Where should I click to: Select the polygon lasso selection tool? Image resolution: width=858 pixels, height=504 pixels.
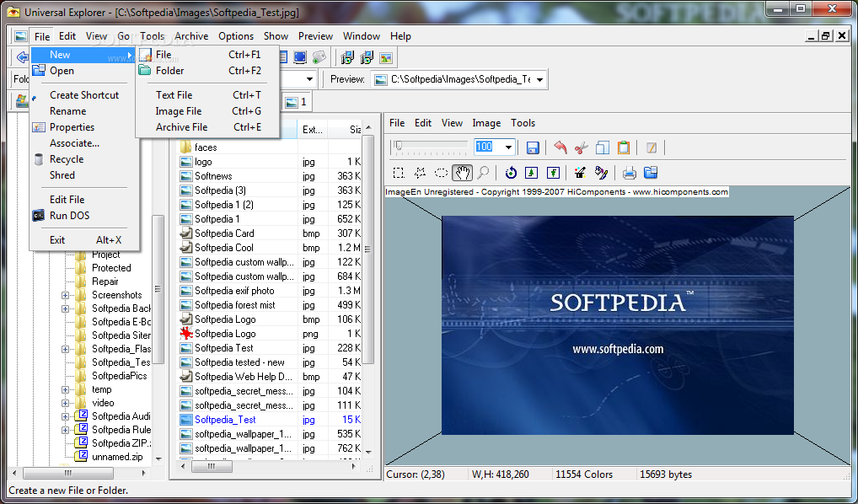point(420,173)
